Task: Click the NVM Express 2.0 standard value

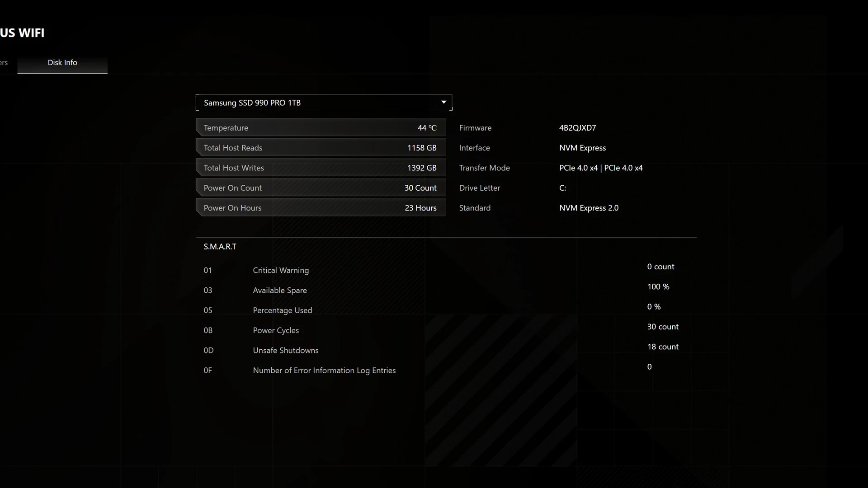Action: [589, 208]
